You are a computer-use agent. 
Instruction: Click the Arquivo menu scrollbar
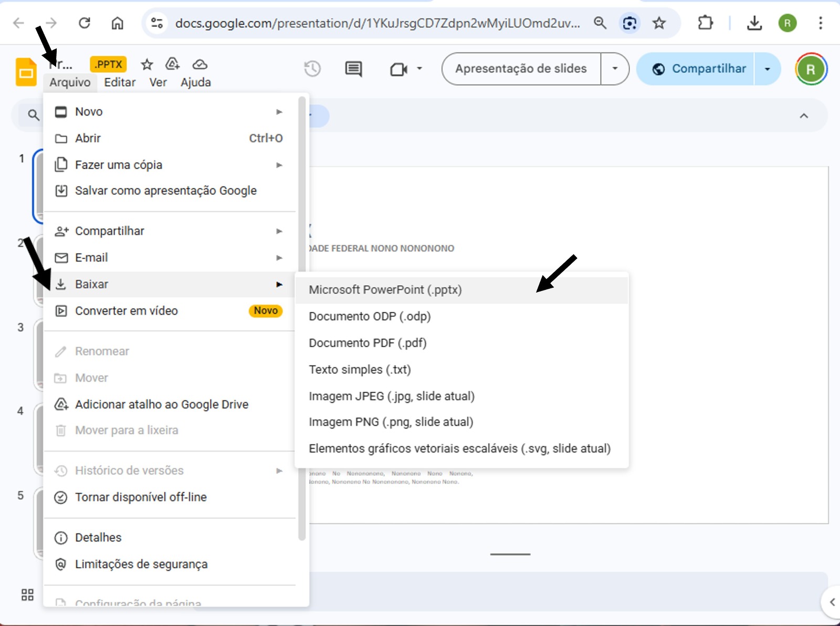[302, 315]
